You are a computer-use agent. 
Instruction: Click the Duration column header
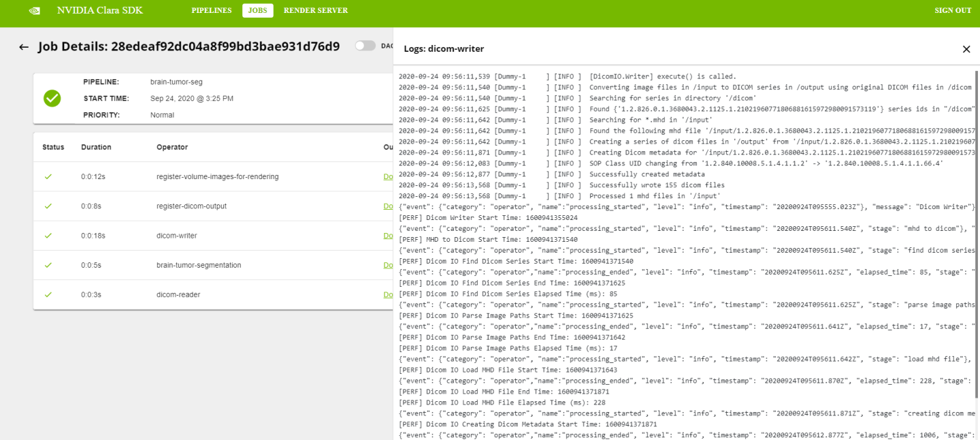96,147
